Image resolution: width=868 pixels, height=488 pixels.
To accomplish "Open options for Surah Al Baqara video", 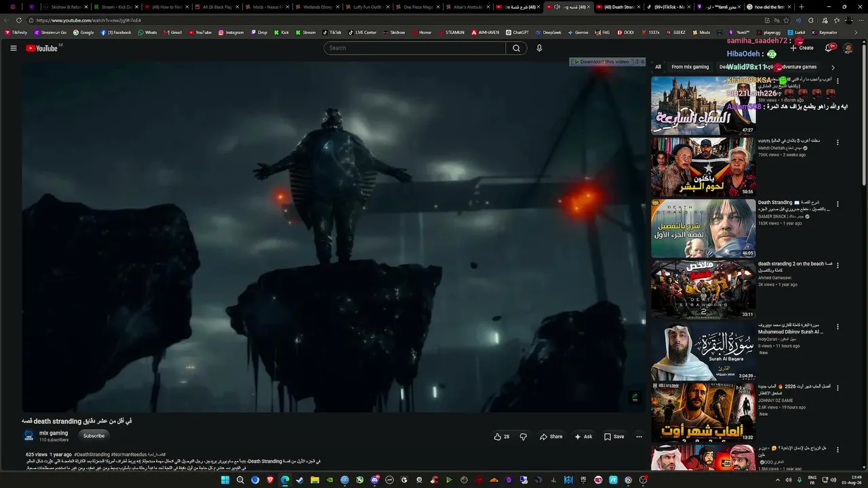I will [837, 327].
